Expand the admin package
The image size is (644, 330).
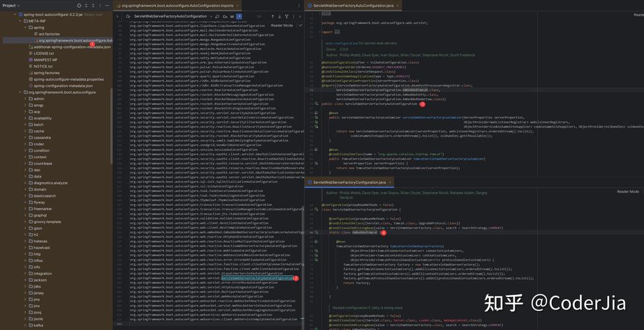click(26, 99)
